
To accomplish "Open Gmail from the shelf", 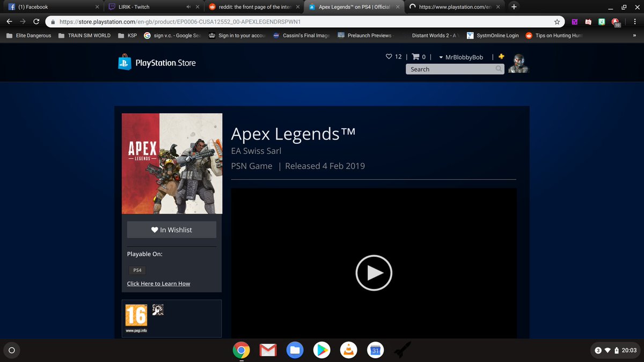I will pos(268,350).
